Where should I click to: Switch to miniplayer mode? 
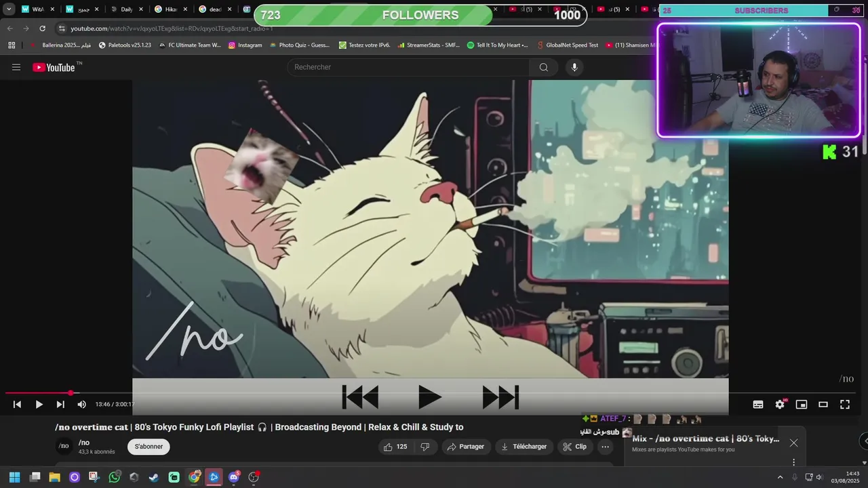(x=802, y=405)
